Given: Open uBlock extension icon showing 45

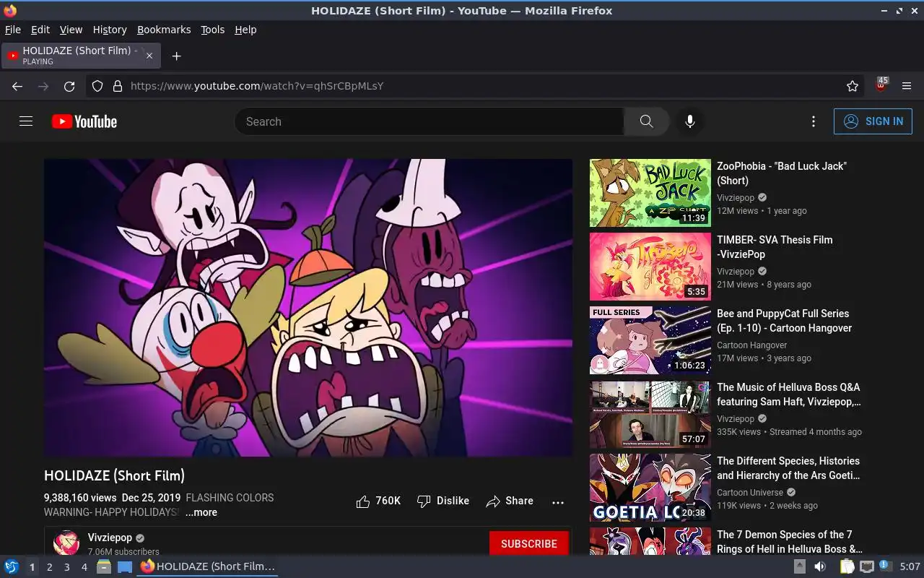Looking at the screenshot, I should click(x=881, y=85).
